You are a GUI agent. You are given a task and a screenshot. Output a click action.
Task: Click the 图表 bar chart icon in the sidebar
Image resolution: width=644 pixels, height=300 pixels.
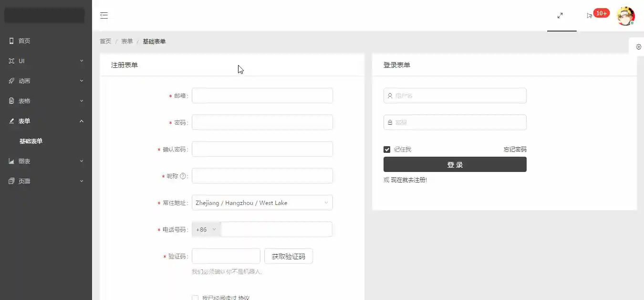tap(11, 161)
